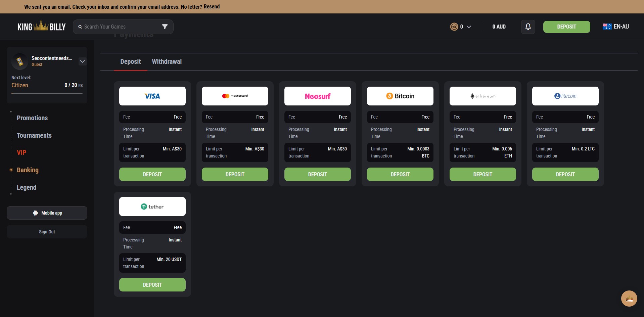Click DEPOSIT under VISA

coord(152,174)
